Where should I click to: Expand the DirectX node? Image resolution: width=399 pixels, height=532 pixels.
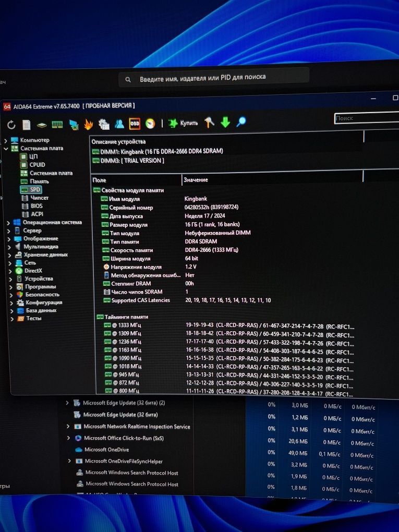point(10,271)
